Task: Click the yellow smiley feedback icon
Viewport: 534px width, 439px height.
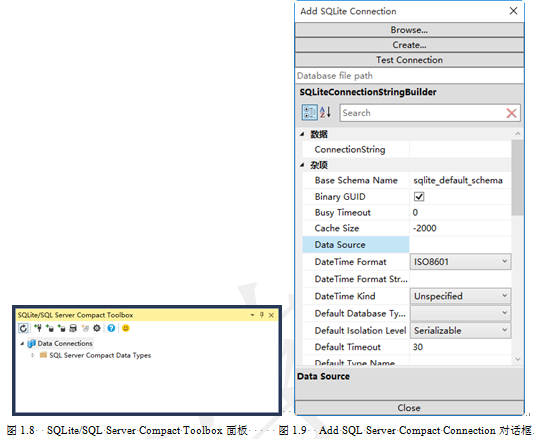Action: click(x=126, y=328)
